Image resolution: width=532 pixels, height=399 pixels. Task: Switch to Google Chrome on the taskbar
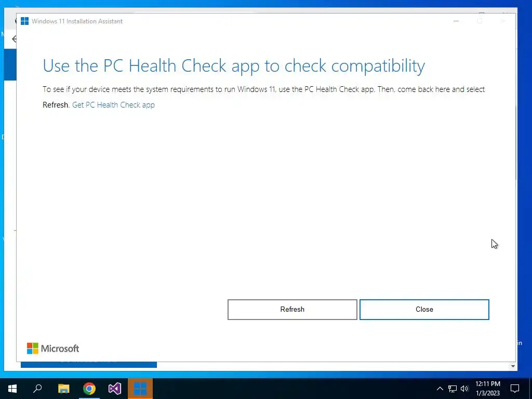[89, 389]
